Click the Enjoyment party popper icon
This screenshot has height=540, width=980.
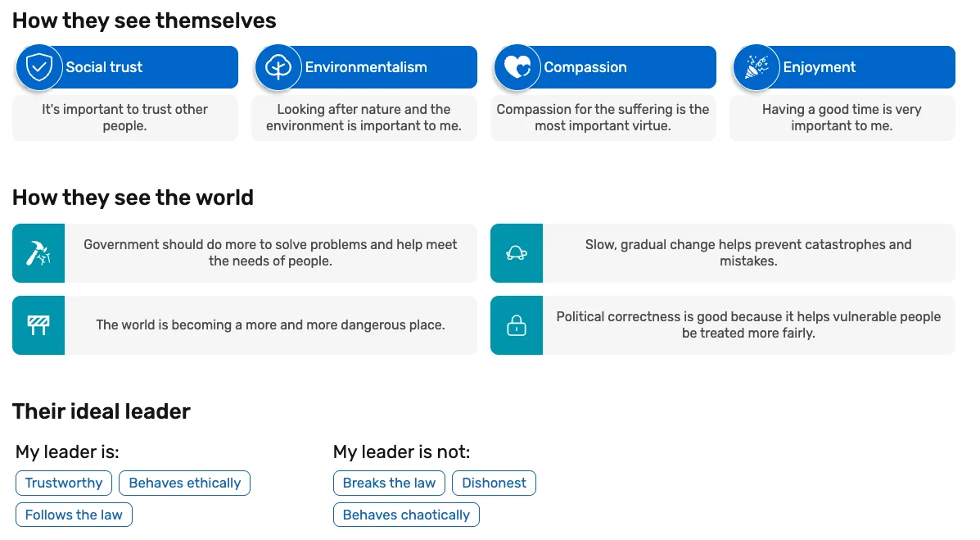click(x=756, y=67)
